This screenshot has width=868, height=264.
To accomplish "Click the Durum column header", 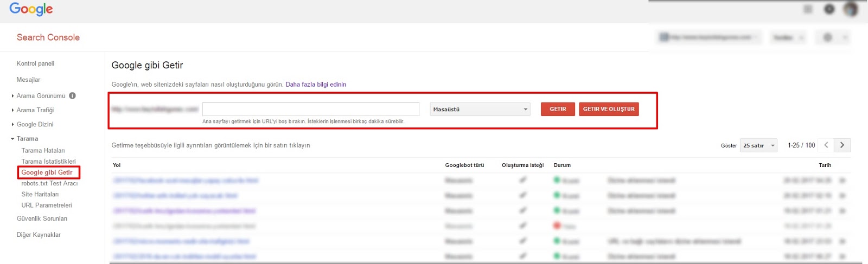I will point(562,165).
